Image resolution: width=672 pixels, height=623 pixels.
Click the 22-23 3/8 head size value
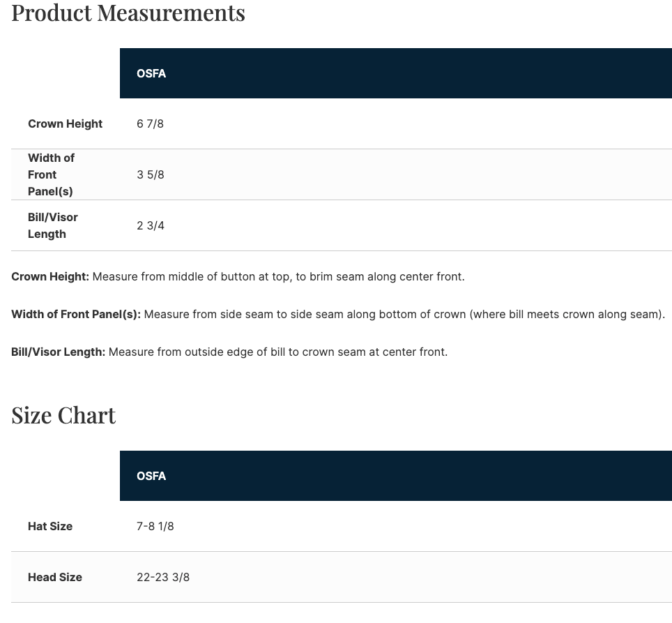click(163, 577)
